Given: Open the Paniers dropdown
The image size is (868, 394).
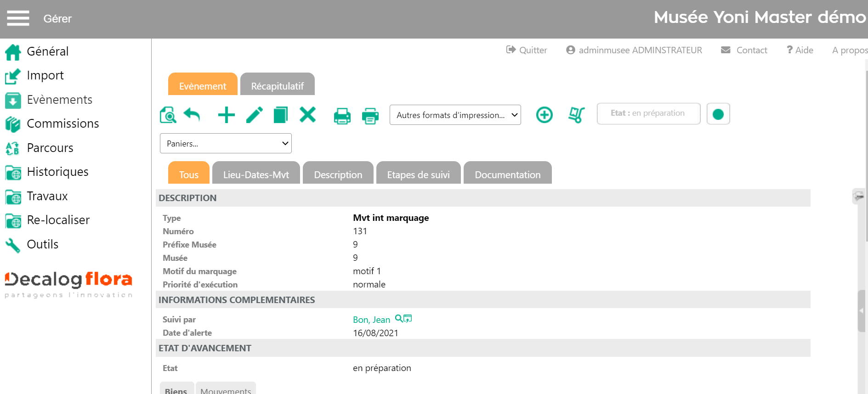Looking at the screenshot, I should tap(226, 143).
